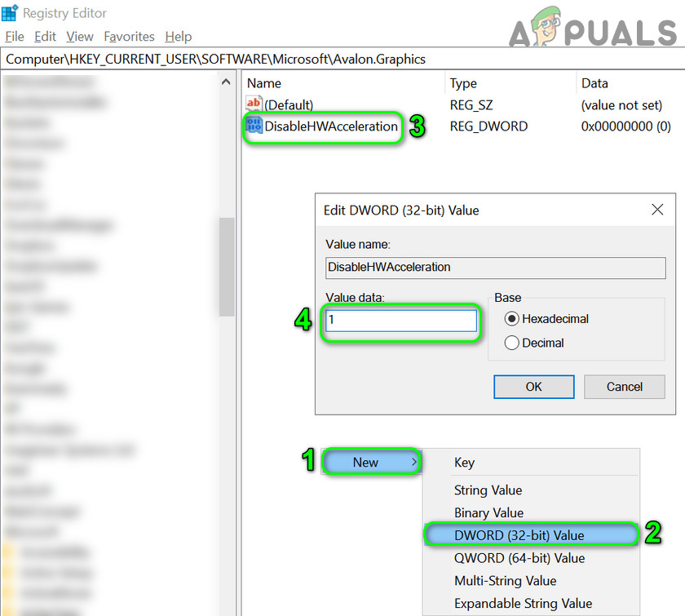Open the Edit menu
This screenshot has height=616, width=685.
point(45,36)
